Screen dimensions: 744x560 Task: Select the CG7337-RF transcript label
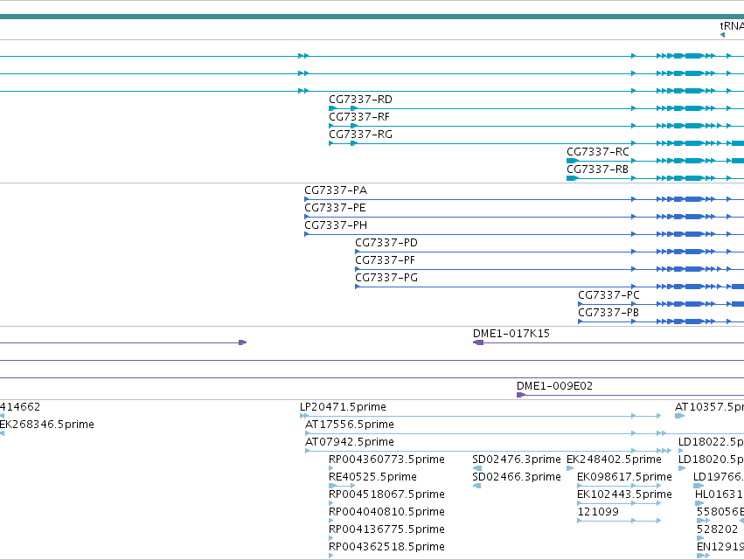point(359,117)
